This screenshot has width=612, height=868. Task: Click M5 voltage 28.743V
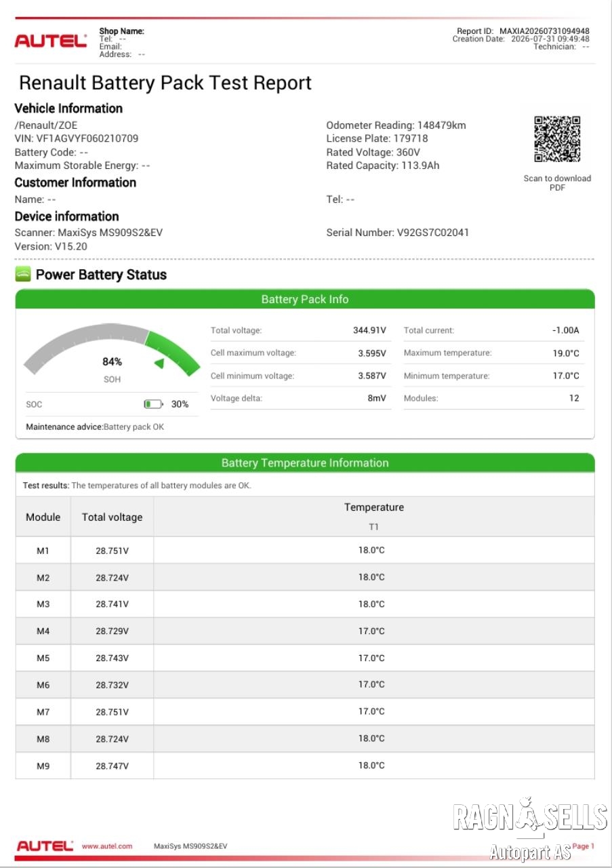click(x=112, y=658)
